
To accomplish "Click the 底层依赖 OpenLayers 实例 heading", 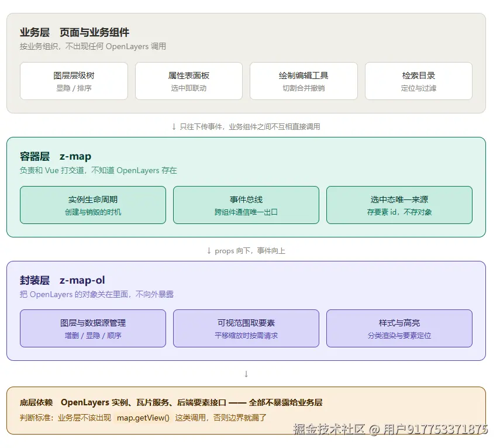I will click(x=171, y=402).
